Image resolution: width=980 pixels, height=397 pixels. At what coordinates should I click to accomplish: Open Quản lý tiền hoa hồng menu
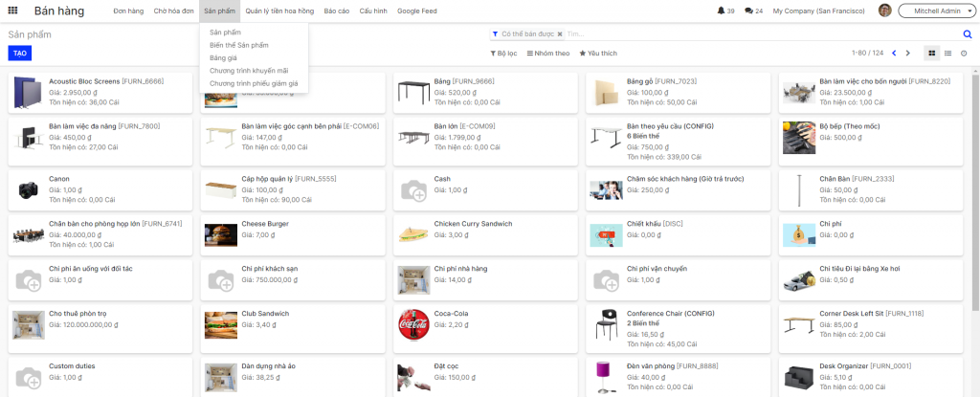tap(279, 11)
